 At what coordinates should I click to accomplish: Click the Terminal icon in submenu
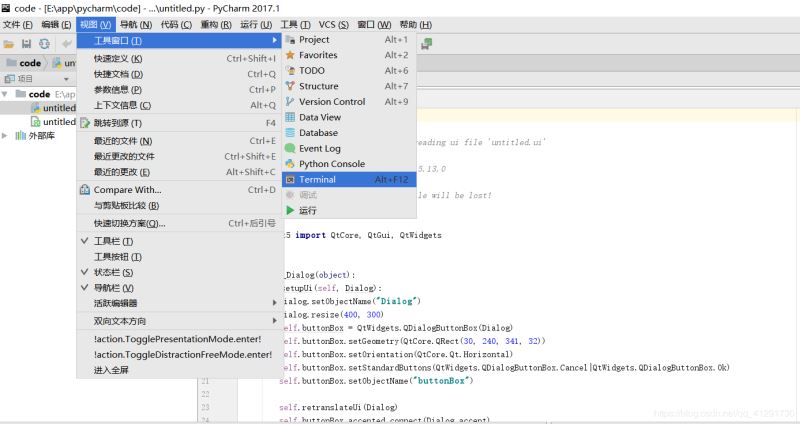(290, 180)
